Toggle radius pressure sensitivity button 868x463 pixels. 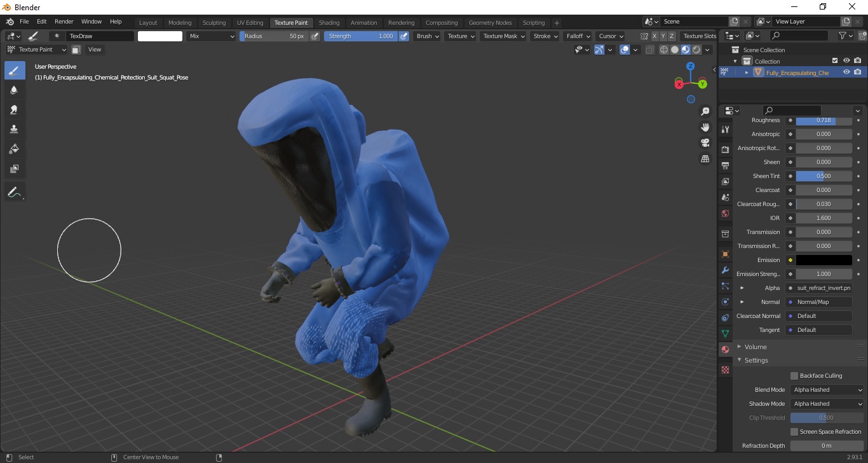tap(315, 36)
